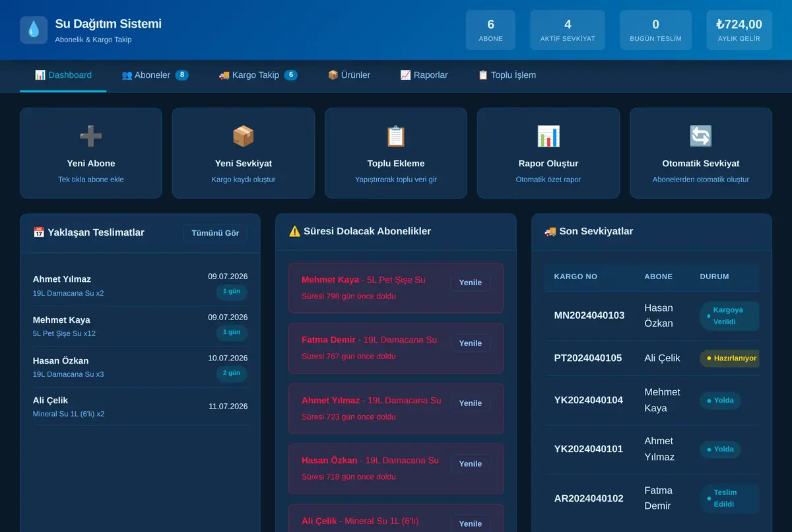The width and height of the screenshot is (792, 532).
Task: Click the plus icon on Yeni Abone card
Action: (91, 137)
